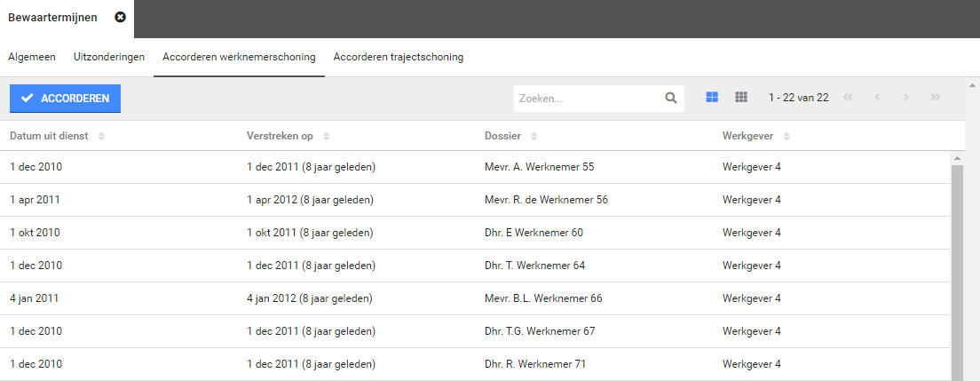
Task: Sort by Datum uit dienst column
Action: (x=101, y=136)
